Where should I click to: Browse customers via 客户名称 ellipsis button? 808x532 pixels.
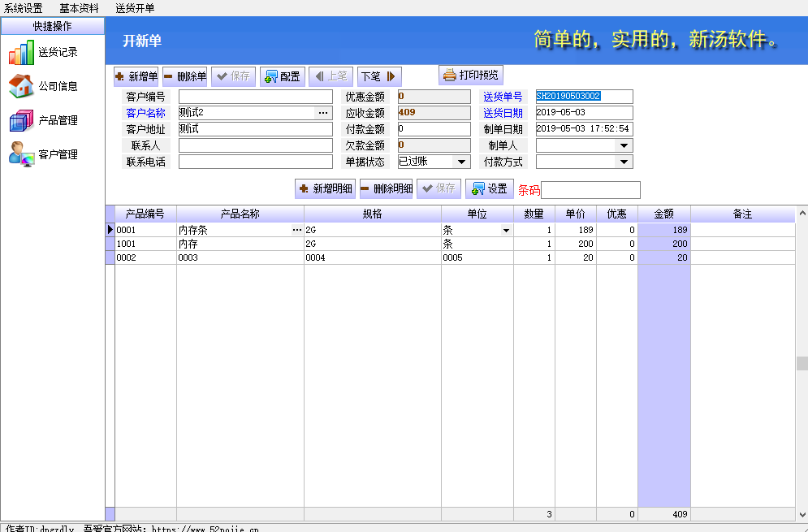tap(323, 113)
